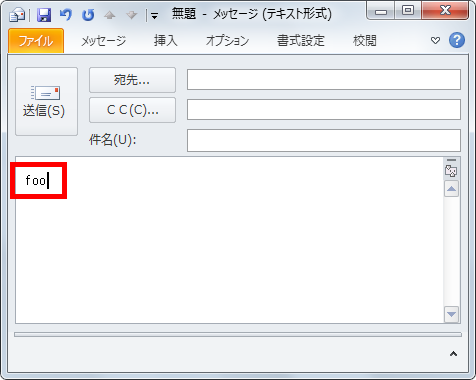Open the Quick Access Toolbar customize dropdown

coord(154,15)
